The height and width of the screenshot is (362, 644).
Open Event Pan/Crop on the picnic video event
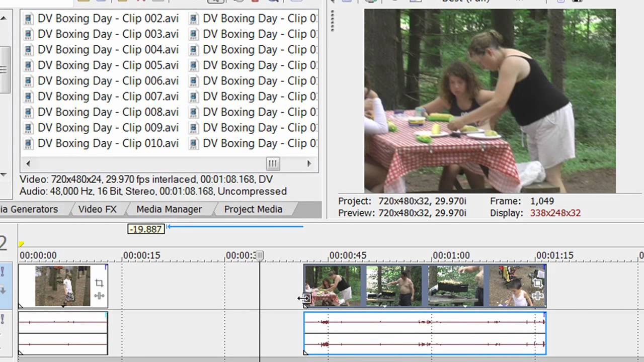537,284
